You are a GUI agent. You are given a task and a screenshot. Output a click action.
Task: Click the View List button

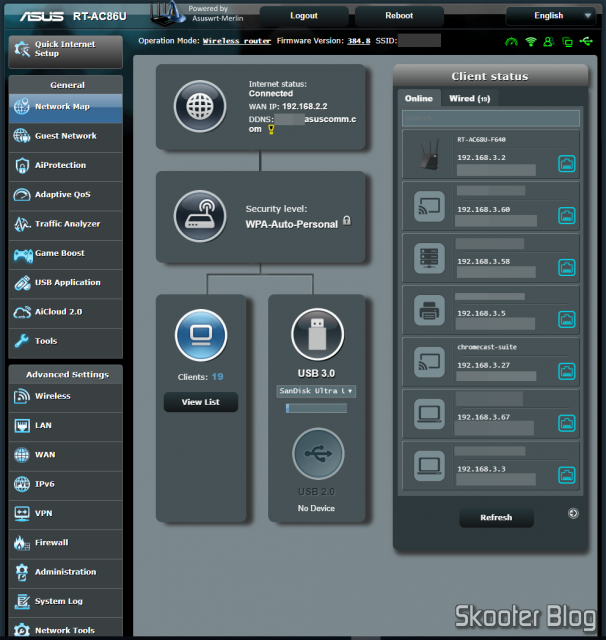[201, 402]
